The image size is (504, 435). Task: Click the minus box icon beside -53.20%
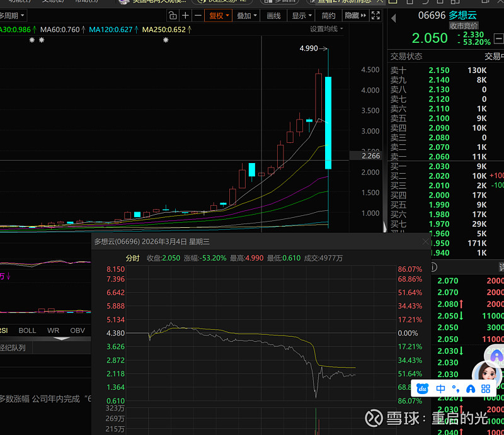(x=498, y=39)
